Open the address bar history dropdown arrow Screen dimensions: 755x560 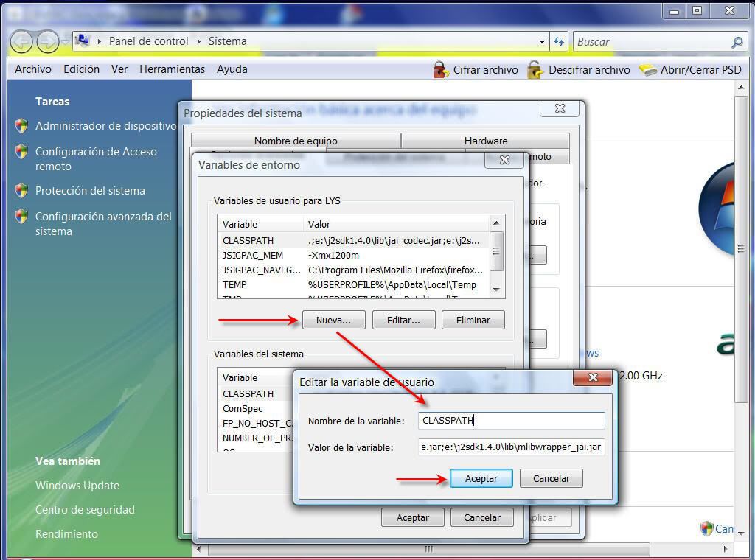click(x=542, y=42)
